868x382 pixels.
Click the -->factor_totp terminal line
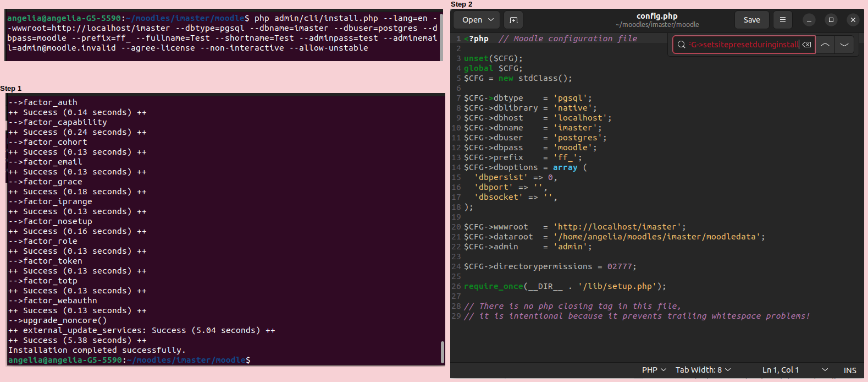[x=42, y=281]
